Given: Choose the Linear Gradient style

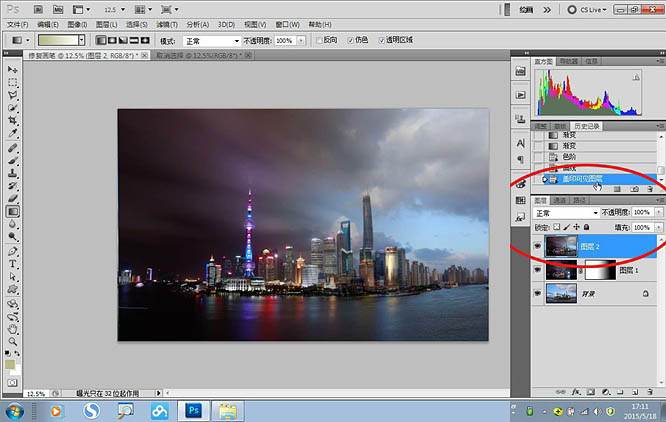Looking at the screenshot, I should click(x=101, y=40).
